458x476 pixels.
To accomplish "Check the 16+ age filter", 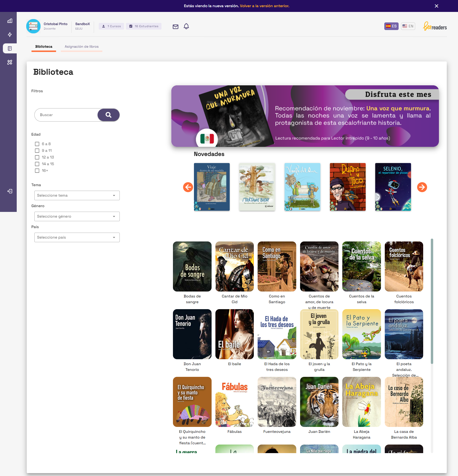I will pos(37,171).
